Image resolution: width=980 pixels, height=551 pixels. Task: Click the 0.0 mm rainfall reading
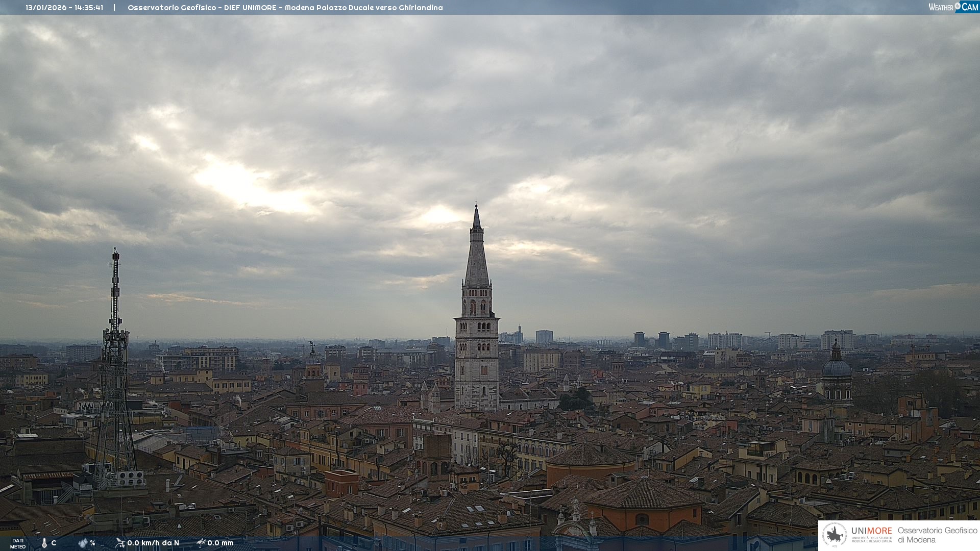tap(220, 543)
